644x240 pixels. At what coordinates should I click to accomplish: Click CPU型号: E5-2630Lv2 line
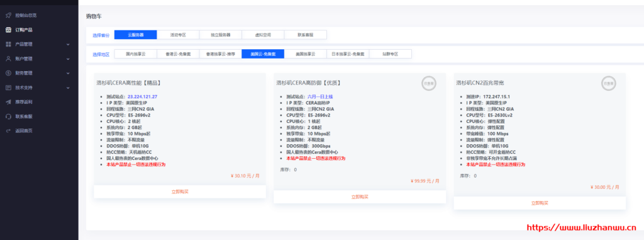[x=489, y=115]
